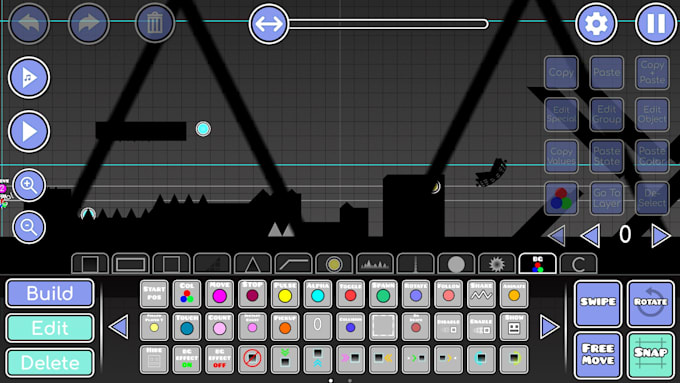The width and height of the screenshot is (680, 383).
Task: Preview music playback button
Action: 29,78
